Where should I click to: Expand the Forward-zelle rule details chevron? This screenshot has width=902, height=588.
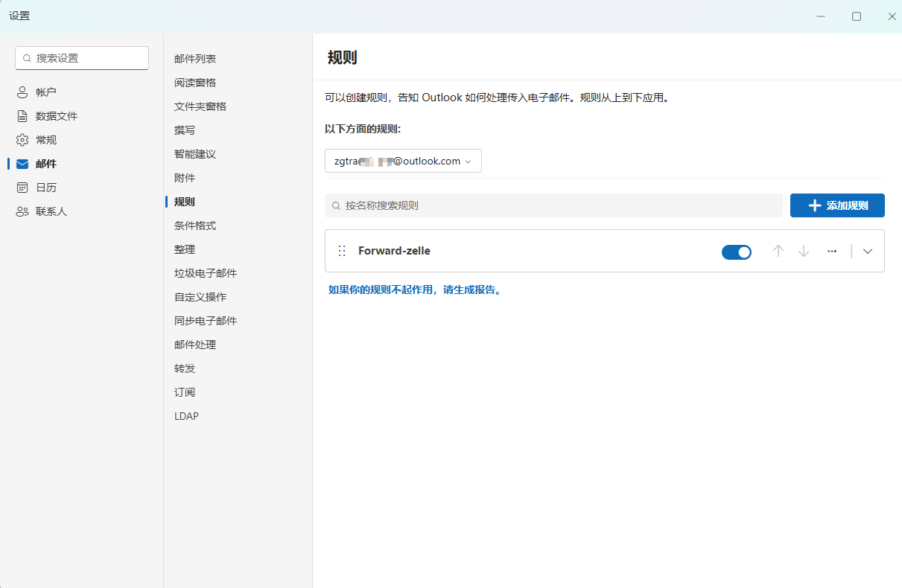pyautogui.click(x=868, y=251)
